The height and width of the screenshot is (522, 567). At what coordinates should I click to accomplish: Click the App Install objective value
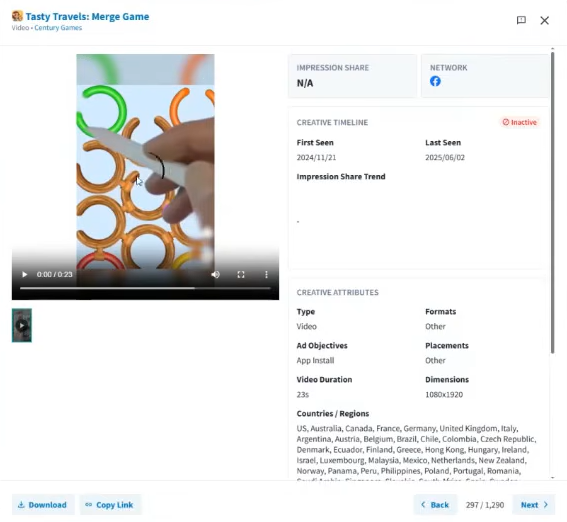(315, 361)
